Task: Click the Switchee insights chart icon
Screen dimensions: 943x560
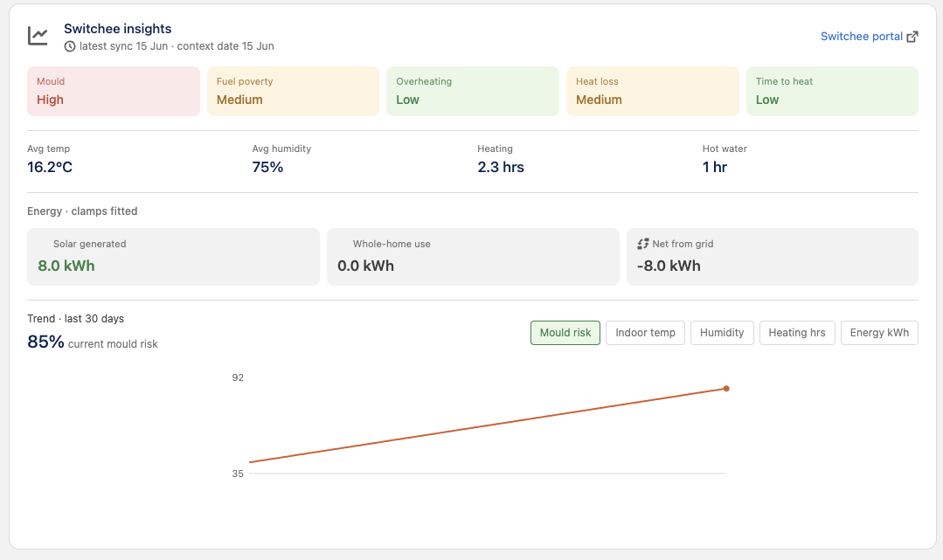Action: pyautogui.click(x=38, y=36)
